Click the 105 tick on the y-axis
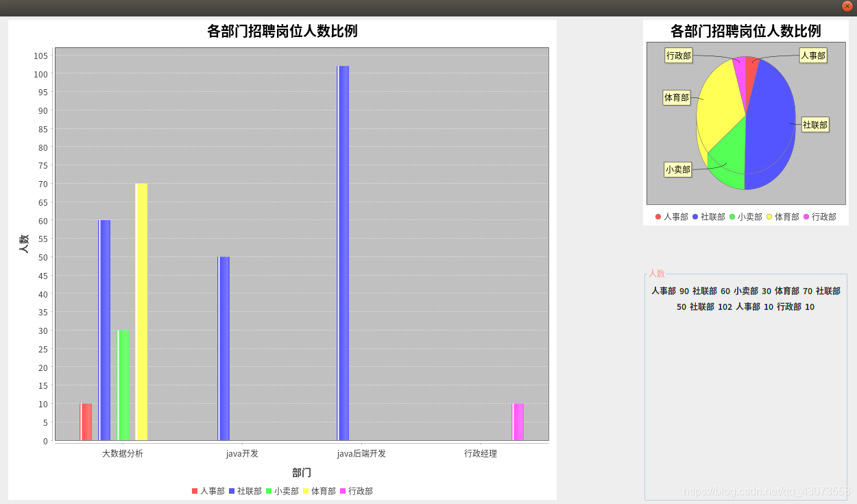The width and height of the screenshot is (857, 504). 40,56
